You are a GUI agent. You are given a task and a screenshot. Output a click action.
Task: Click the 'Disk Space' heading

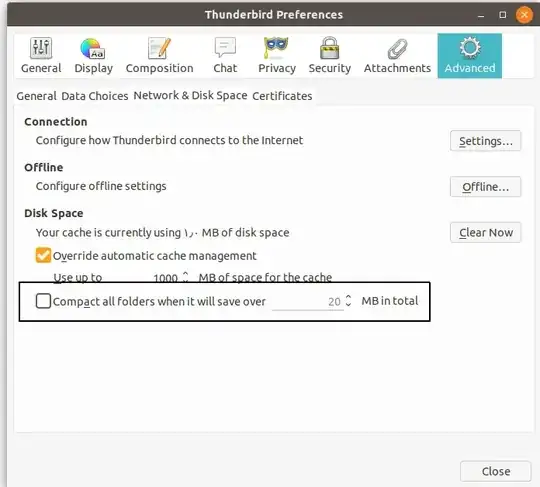pyautogui.click(x=54, y=213)
